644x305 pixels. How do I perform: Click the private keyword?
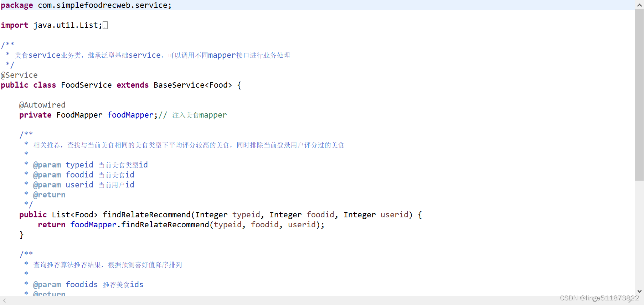(x=35, y=115)
